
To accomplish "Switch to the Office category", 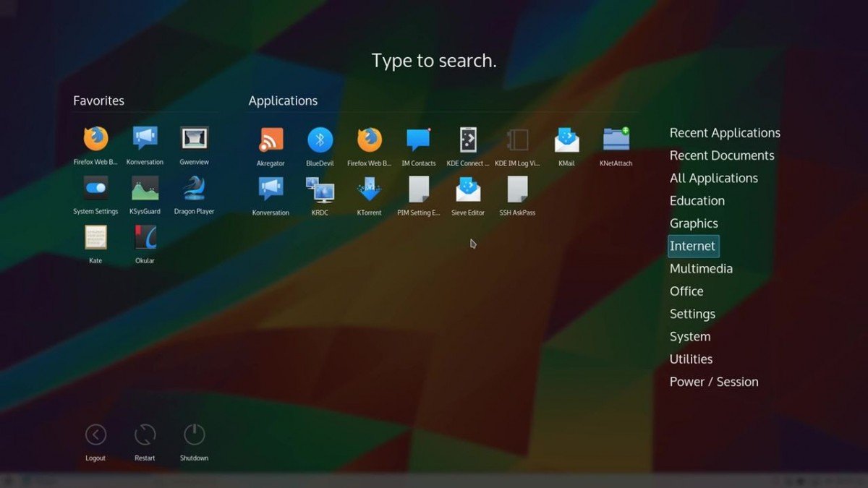I will point(686,291).
